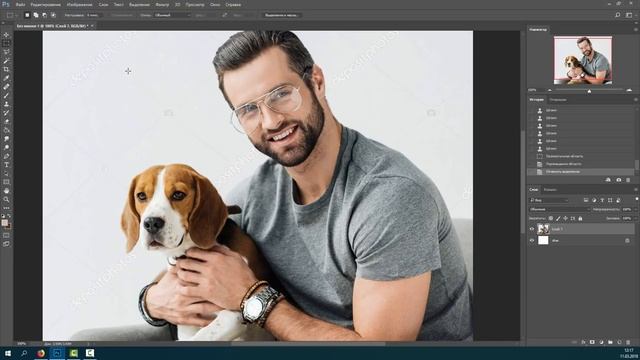The image size is (640, 360).
Task: Launch Firefox from the taskbar
Action: click(x=40, y=353)
